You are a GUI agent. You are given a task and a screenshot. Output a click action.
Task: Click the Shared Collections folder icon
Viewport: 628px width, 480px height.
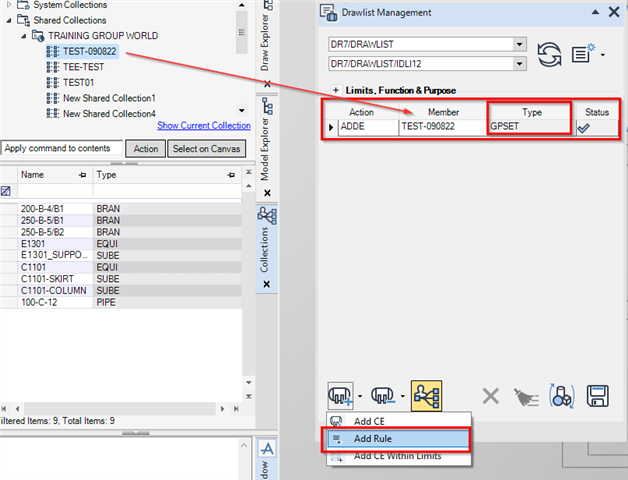[x=23, y=20]
